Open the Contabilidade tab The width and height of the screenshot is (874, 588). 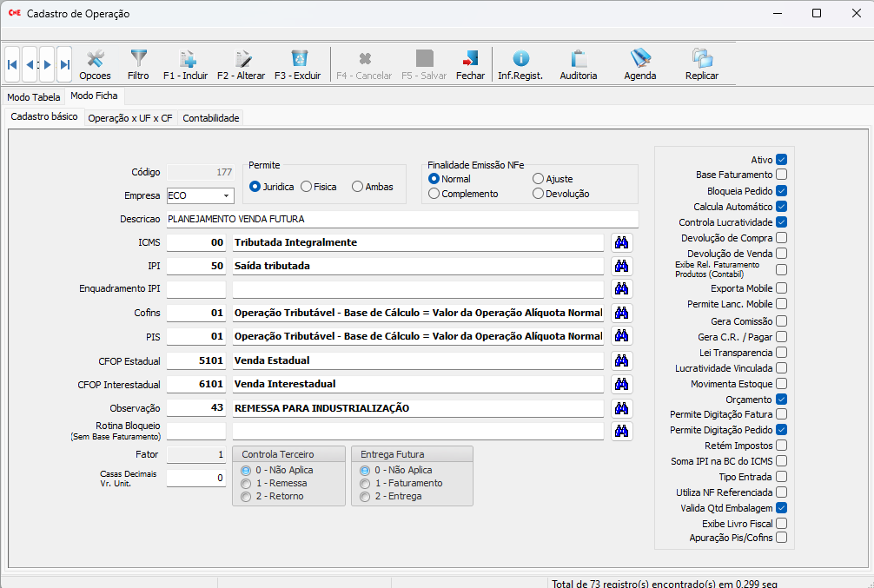pos(210,118)
